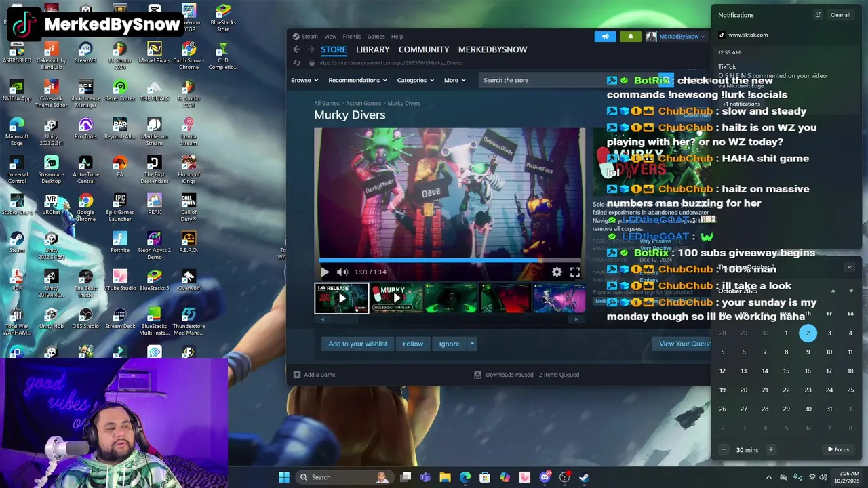Mute the trailer volume speaker
868x488 pixels.
tap(342, 272)
